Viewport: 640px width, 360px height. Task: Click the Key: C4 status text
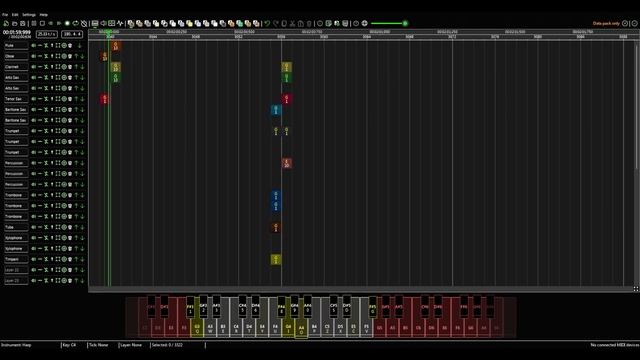pos(69,345)
